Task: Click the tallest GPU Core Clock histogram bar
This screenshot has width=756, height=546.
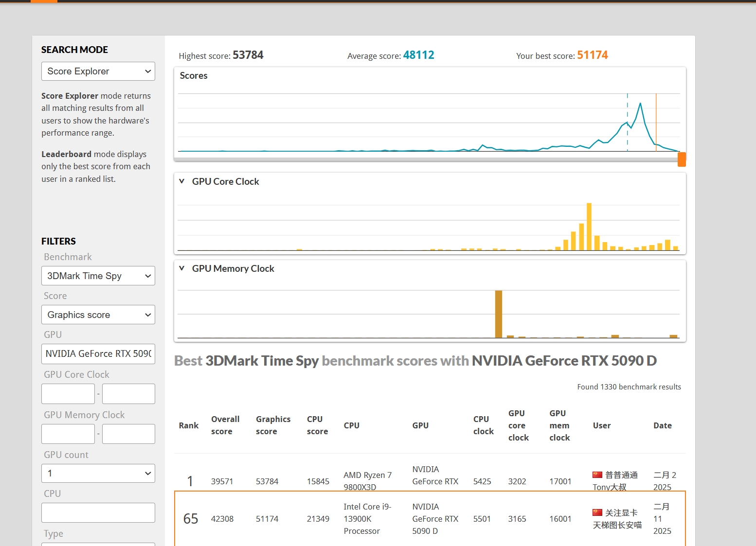Action: (x=589, y=227)
